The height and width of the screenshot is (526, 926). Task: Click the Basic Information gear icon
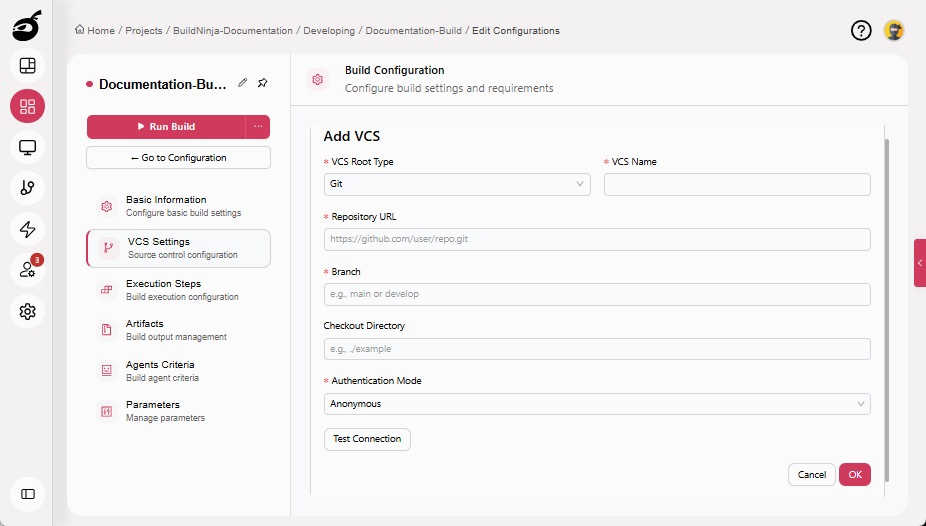tap(107, 206)
